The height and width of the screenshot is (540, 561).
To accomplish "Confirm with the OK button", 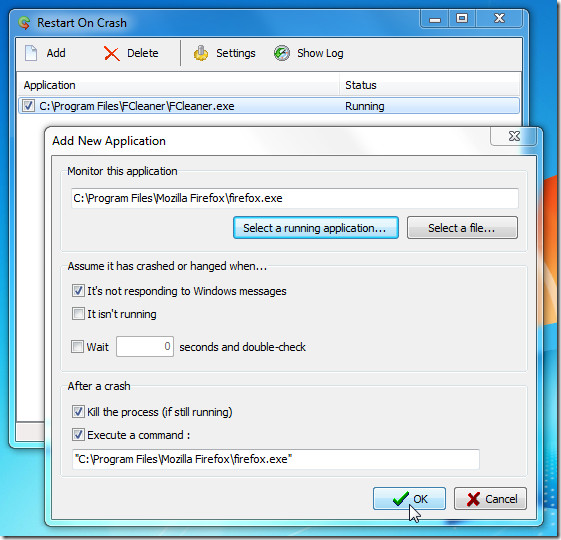I will click(409, 498).
